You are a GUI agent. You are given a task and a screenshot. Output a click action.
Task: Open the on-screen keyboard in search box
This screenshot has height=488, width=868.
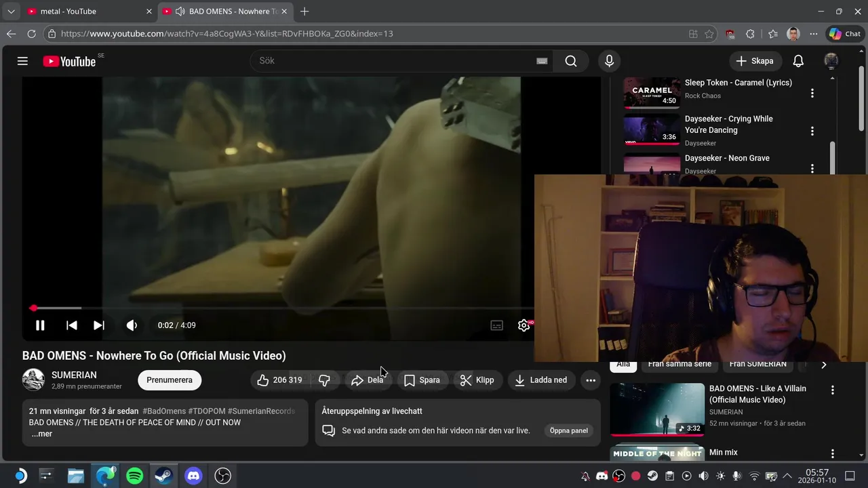tap(542, 61)
